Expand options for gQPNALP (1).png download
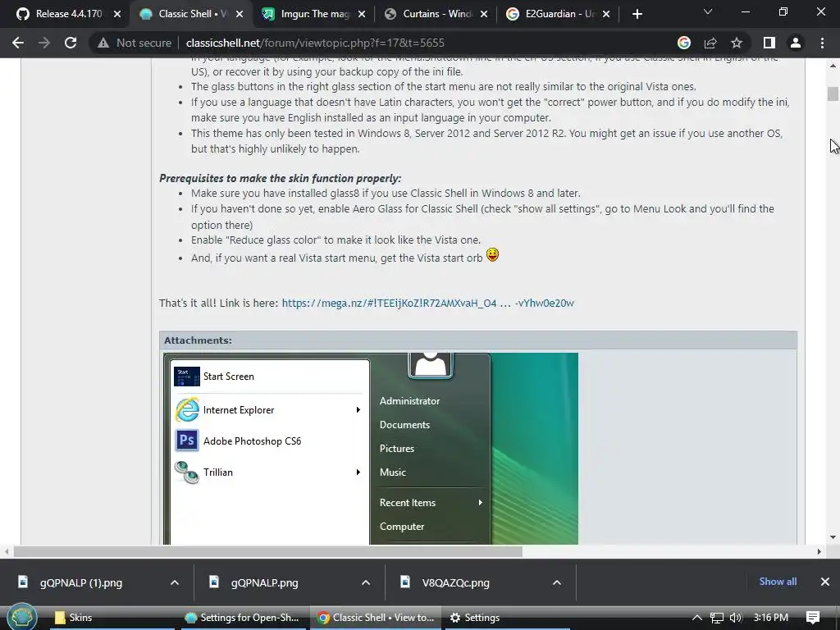 [175, 582]
